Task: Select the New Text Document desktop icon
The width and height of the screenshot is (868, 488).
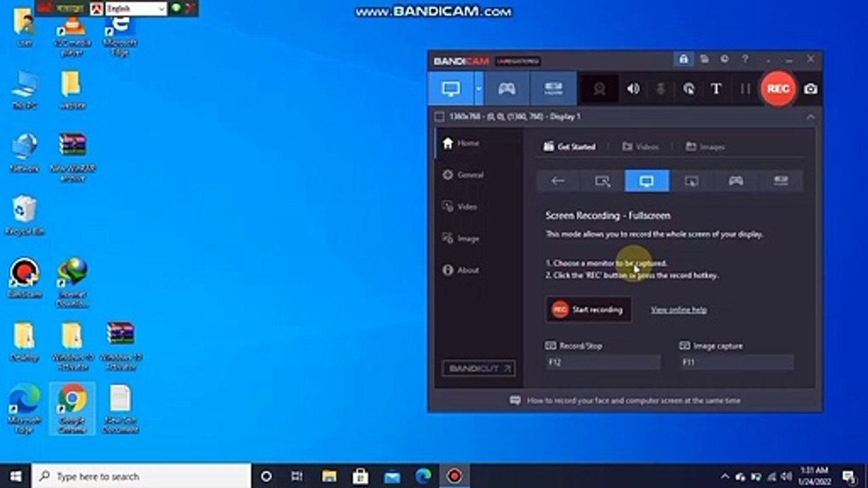Action: click(120, 408)
